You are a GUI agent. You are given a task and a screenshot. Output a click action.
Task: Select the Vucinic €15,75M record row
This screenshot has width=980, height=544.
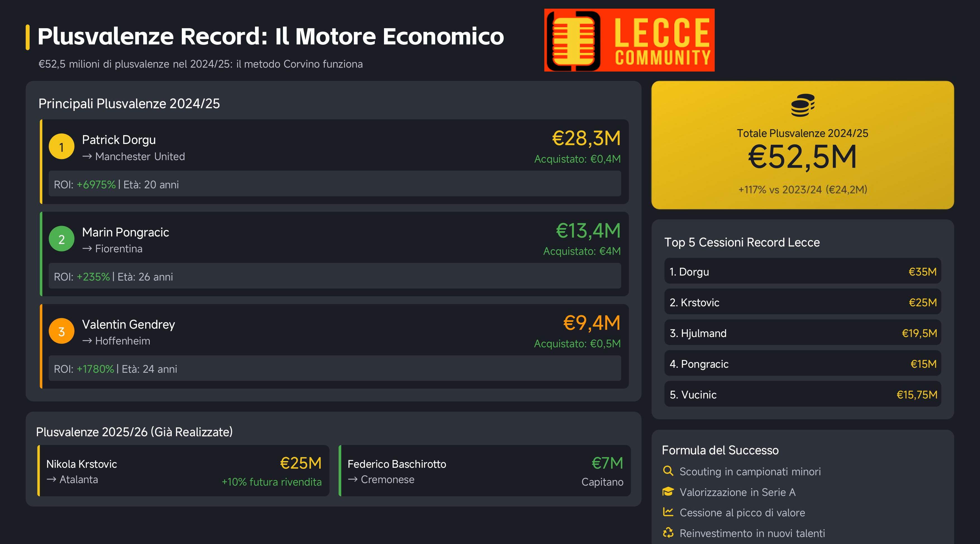point(803,395)
